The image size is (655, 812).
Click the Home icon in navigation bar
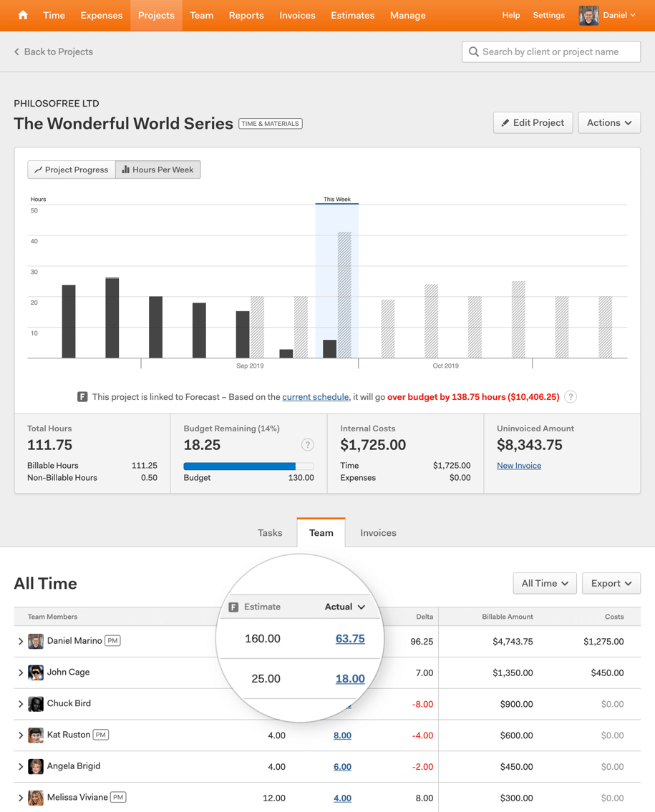(x=23, y=15)
